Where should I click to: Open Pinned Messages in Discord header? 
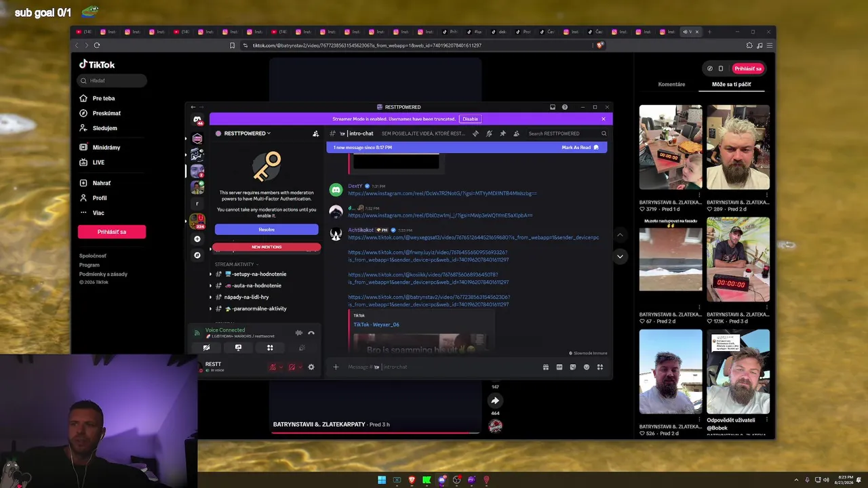[502, 134]
